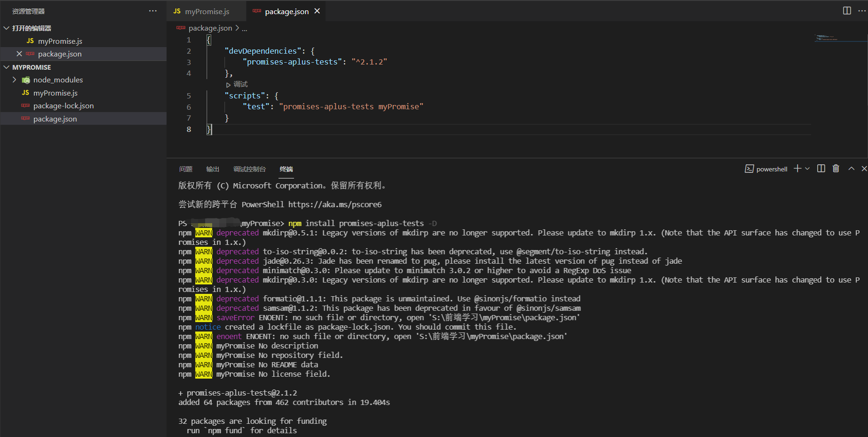868x437 pixels.
Task: Kill terminal with trash icon
Action: point(836,169)
